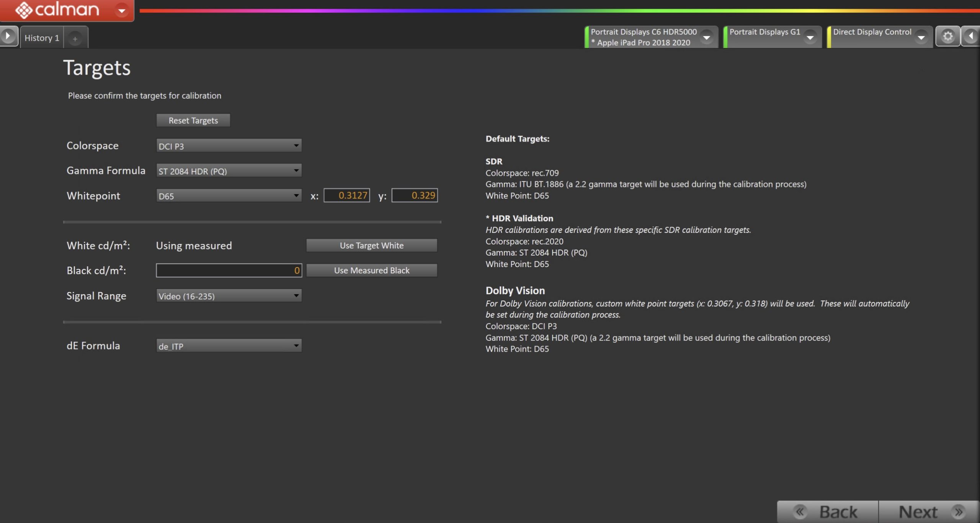Screen dimensions: 980x523
Task: Open the Calman main menu arrow
Action: point(122,10)
